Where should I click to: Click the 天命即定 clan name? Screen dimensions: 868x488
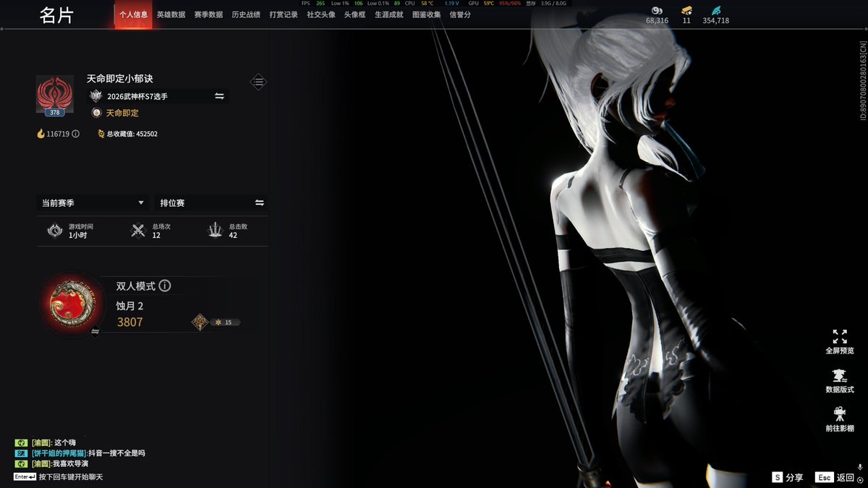coord(122,113)
